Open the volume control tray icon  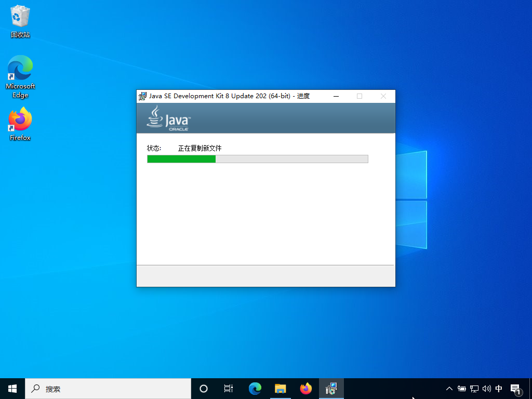[x=486, y=389]
